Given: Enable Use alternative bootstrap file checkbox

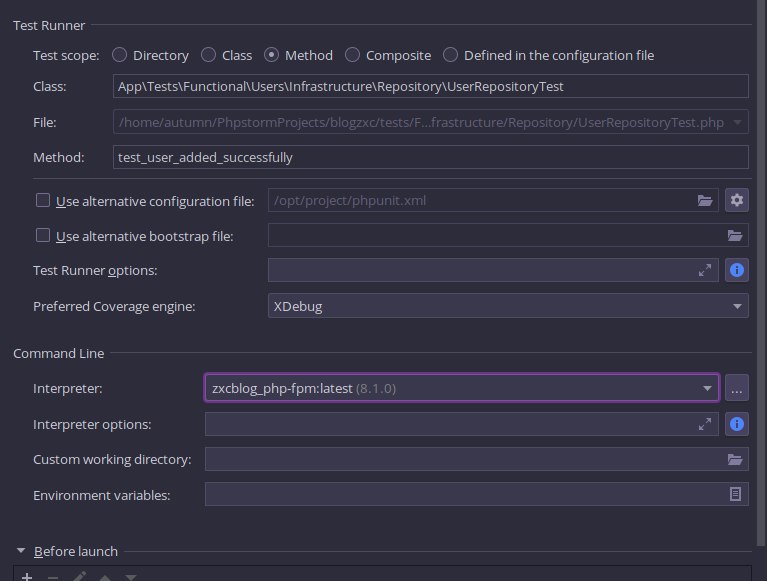Looking at the screenshot, I should 43,235.
